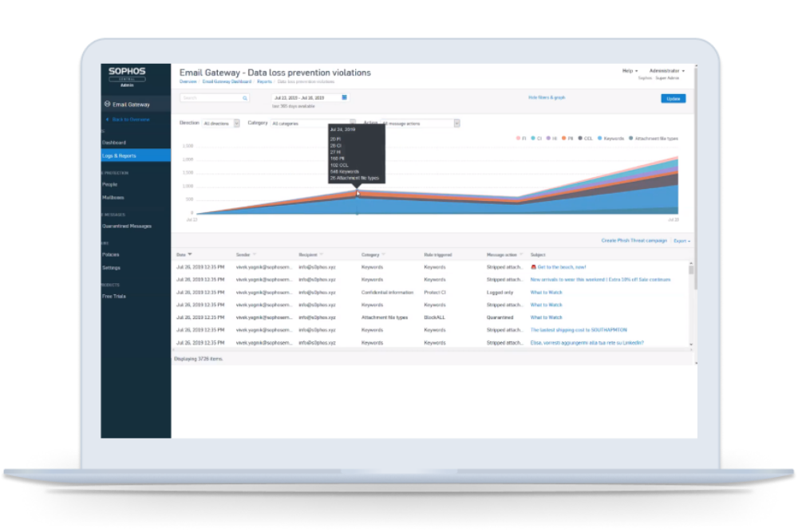Go to Reports breadcrumb
Screen dimensions: 798x532
pyautogui.click(x=264, y=81)
